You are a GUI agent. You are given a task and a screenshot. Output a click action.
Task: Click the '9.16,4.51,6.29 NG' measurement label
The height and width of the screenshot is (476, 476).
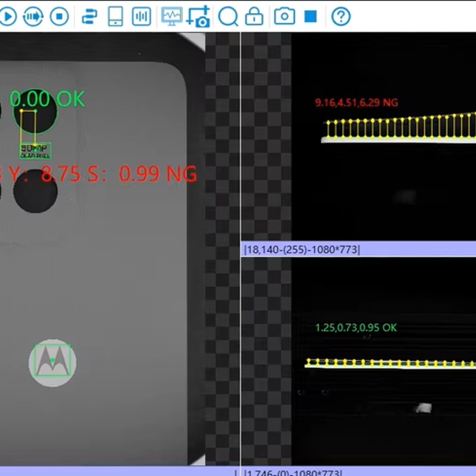(356, 102)
